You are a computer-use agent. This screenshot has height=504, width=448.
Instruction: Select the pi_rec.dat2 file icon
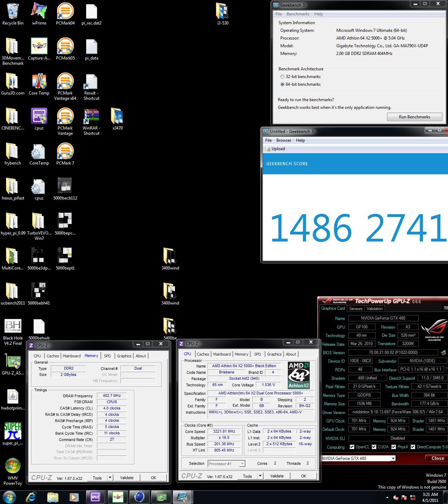click(x=91, y=11)
